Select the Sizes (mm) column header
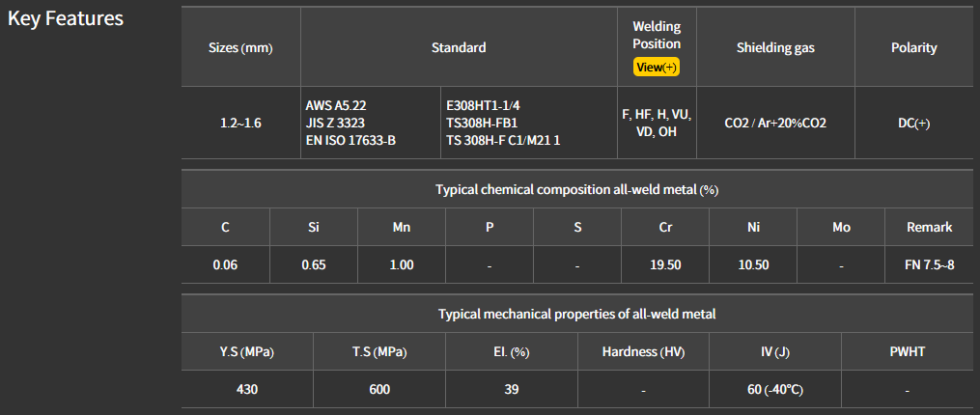This screenshot has height=415, width=980. pyautogui.click(x=240, y=47)
